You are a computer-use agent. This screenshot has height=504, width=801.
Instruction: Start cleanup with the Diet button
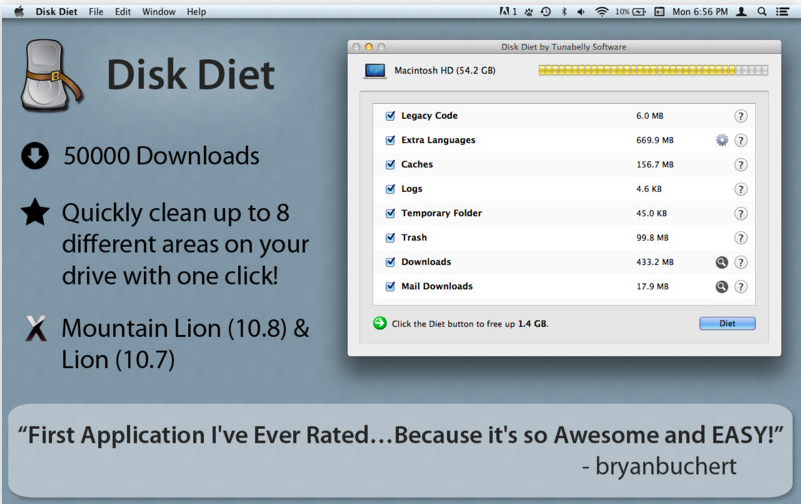point(727,323)
